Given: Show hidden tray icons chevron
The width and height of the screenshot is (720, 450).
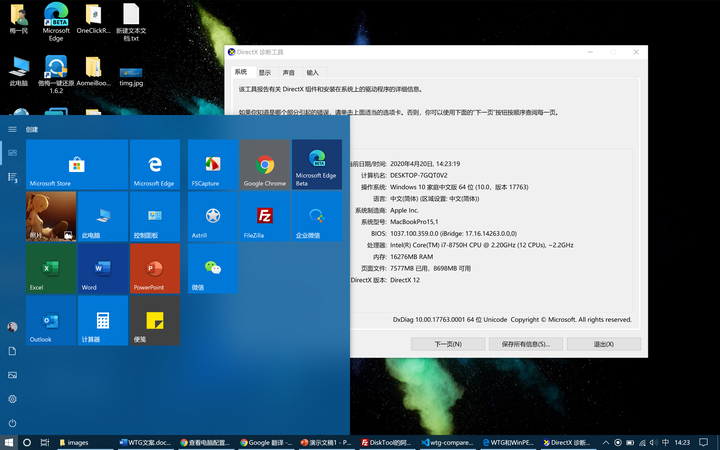Looking at the screenshot, I should [x=606, y=443].
